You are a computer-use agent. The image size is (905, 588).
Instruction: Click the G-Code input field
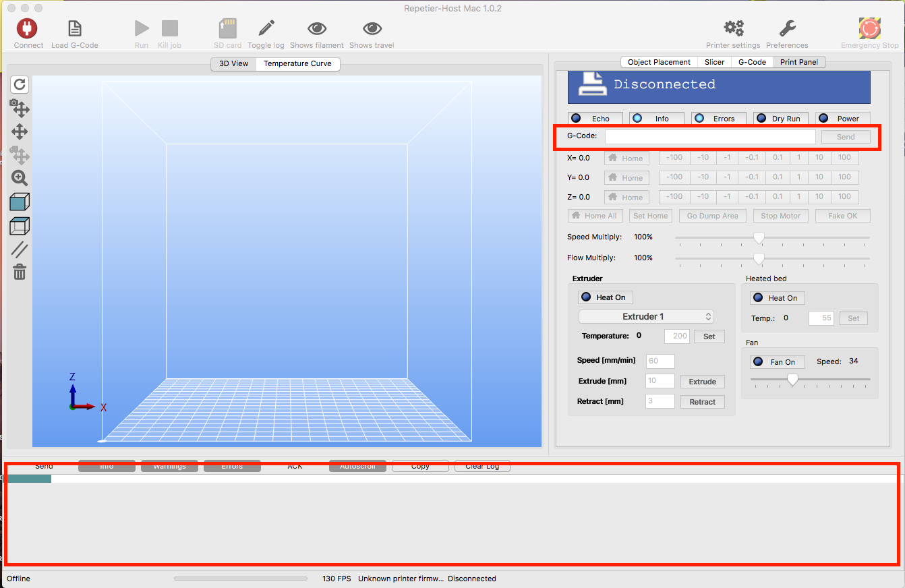point(709,137)
